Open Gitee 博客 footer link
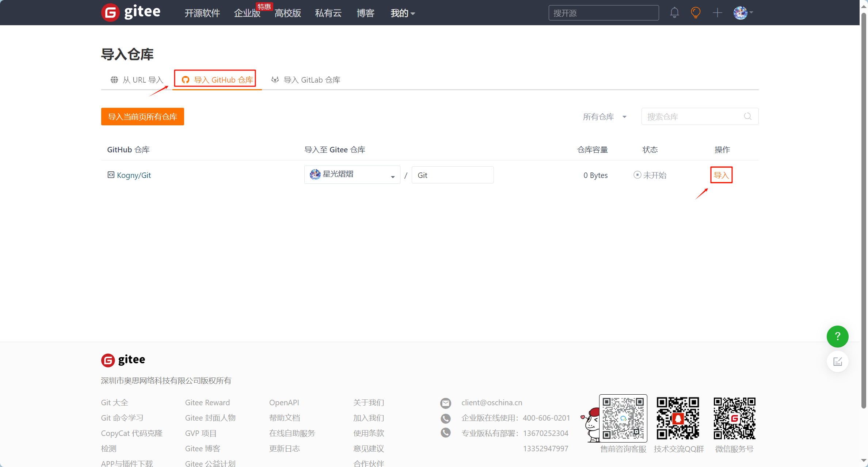The width and height of the screenshot is (868, 467). [202, 448]
